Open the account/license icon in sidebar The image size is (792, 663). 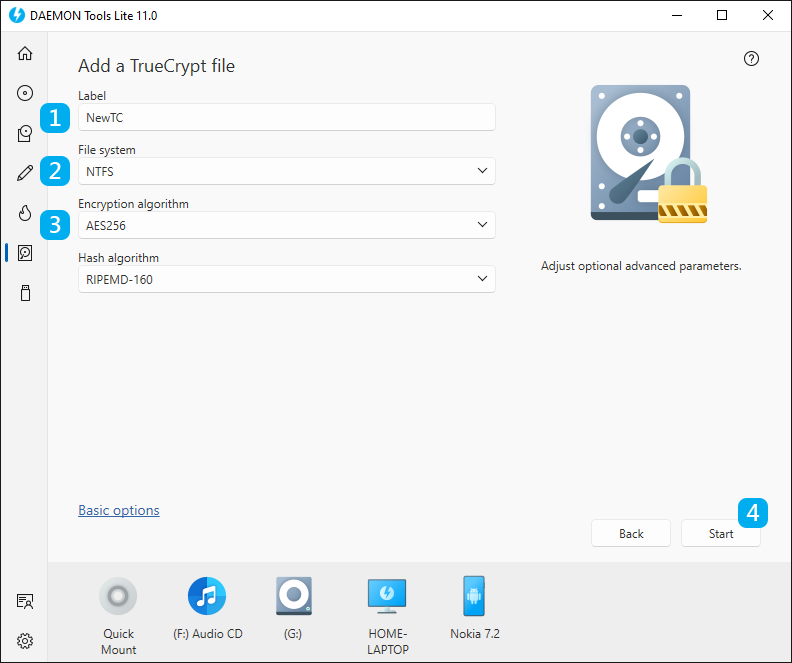25,601
